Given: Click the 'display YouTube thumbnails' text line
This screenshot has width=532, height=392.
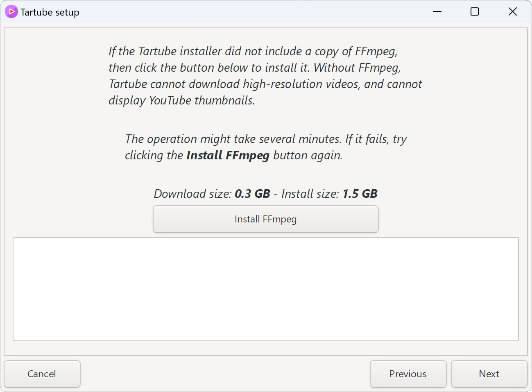Looking at the screenshot, I should coord(182,100).
